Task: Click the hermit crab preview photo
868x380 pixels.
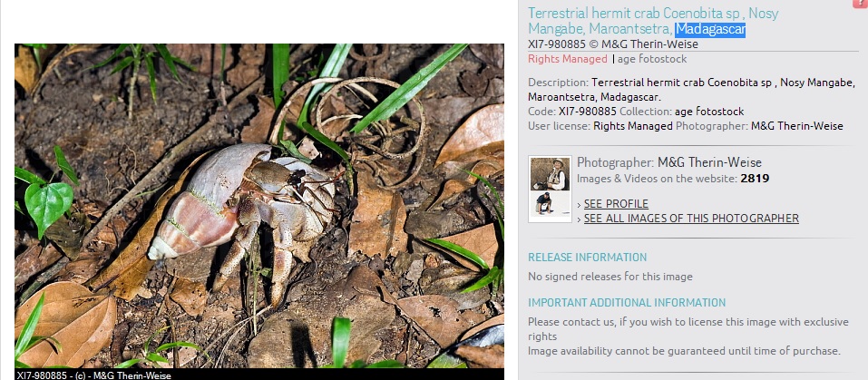Action: 259,206
